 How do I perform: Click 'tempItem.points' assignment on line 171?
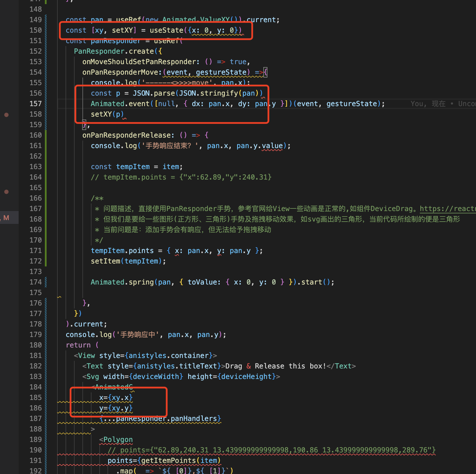[122, 251]
